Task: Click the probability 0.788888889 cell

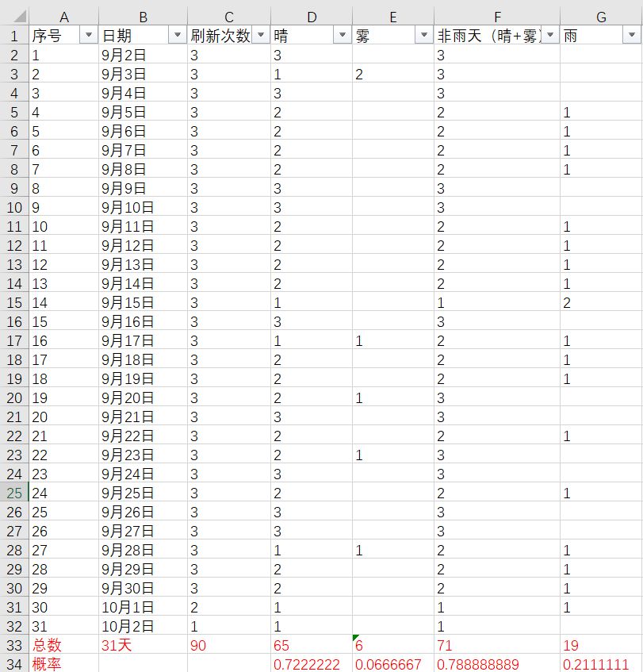Action: click(x=497, y=664)
